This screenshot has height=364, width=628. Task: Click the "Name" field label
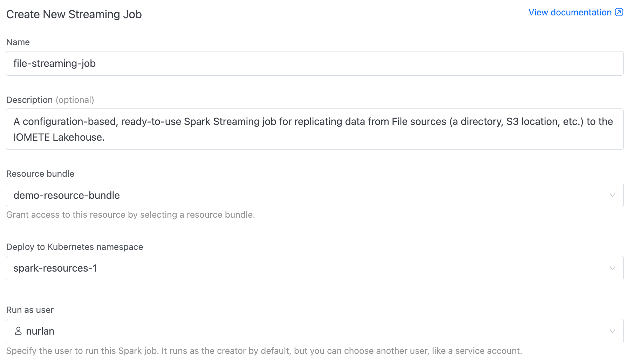18,42
